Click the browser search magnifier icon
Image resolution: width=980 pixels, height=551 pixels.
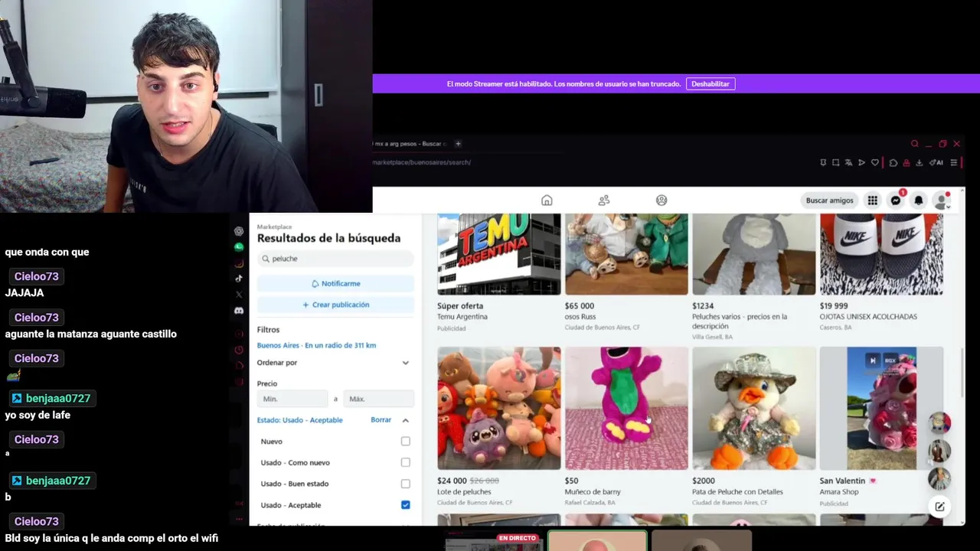point(914,144)
